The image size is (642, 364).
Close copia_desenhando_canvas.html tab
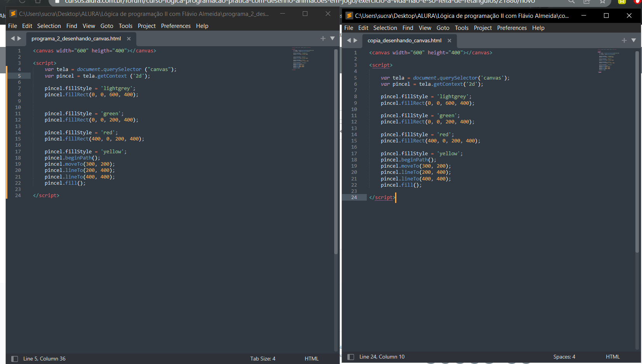tap(449, 41)
